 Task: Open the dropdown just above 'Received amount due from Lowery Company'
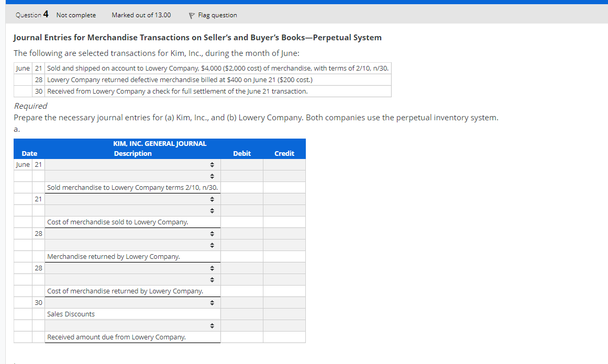point(132,326)
